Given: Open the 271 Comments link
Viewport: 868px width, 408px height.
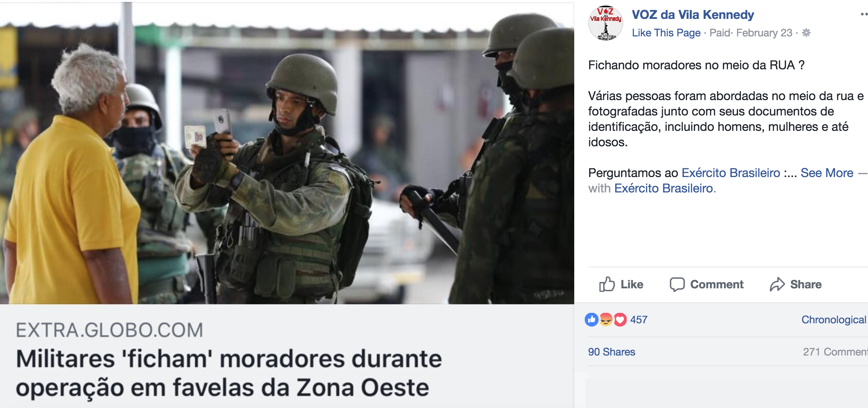Looking at the screenshot, I should (x=835, y=352).
